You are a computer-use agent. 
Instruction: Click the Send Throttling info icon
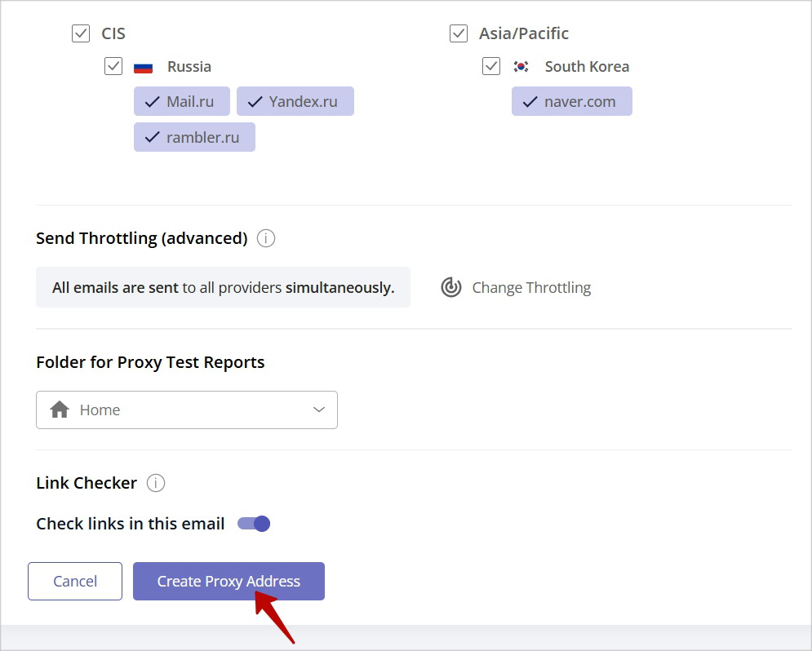[266, 238]
